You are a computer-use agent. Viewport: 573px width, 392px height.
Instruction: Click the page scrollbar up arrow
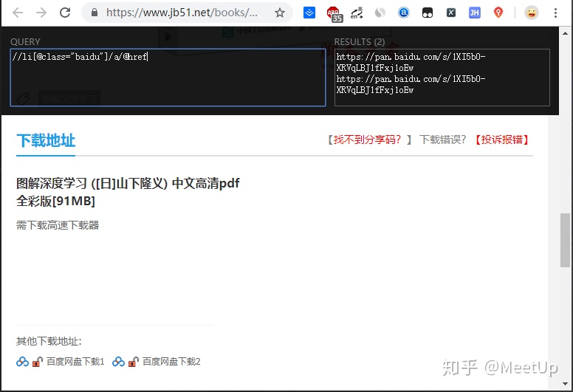(x=566, y=33)
